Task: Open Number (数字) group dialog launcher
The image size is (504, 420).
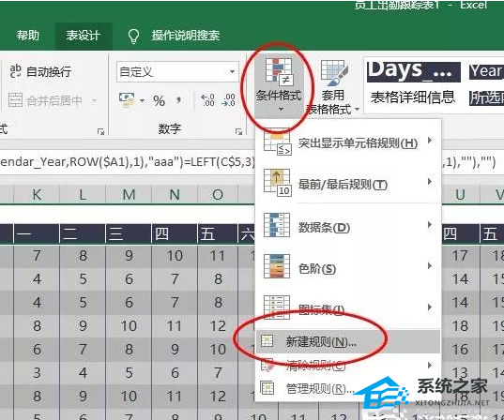Action: click(x=238, y=131)
